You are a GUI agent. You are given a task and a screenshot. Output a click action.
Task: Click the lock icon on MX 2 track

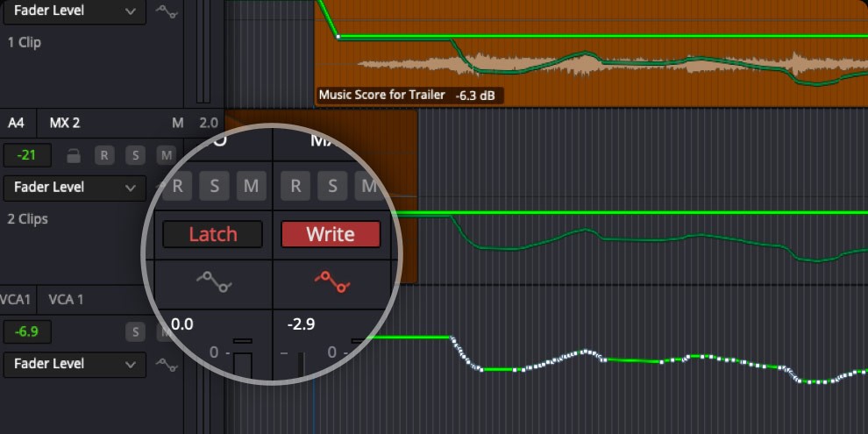[73, 157]
